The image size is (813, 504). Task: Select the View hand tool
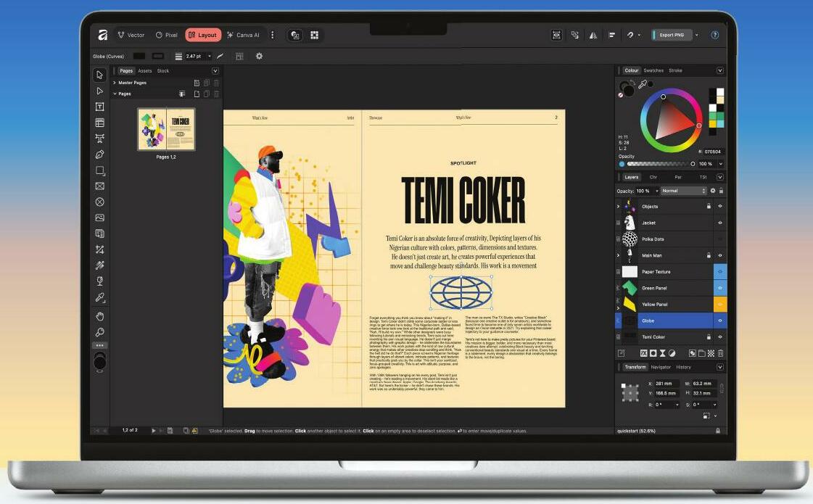pyautogui.click(x=99, y=316)
